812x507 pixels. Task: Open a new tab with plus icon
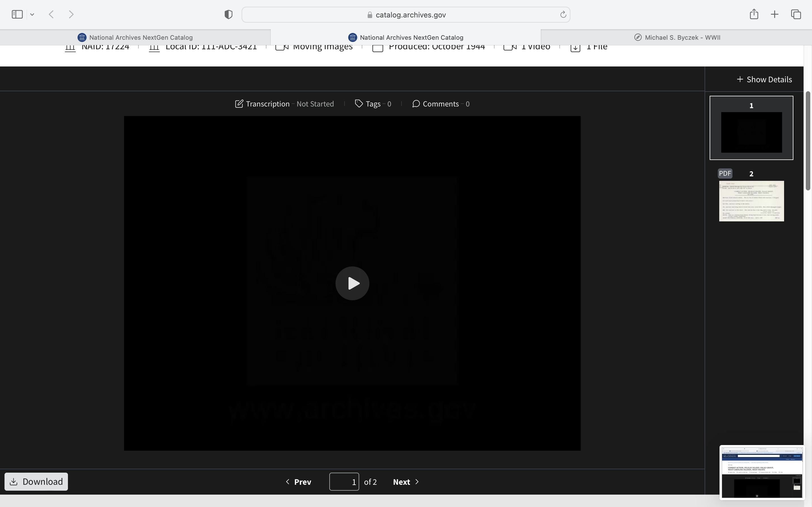[775, 14]
